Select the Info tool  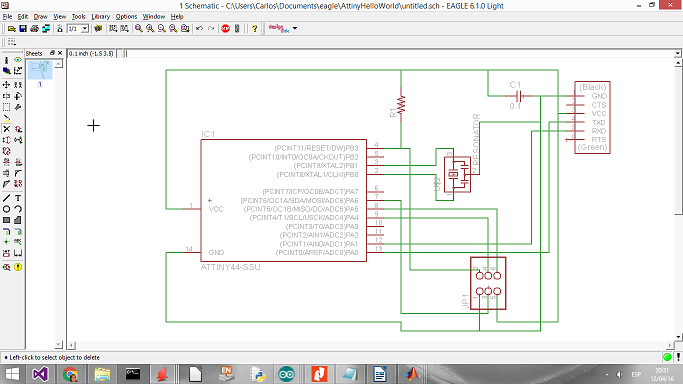coord(7,60)
